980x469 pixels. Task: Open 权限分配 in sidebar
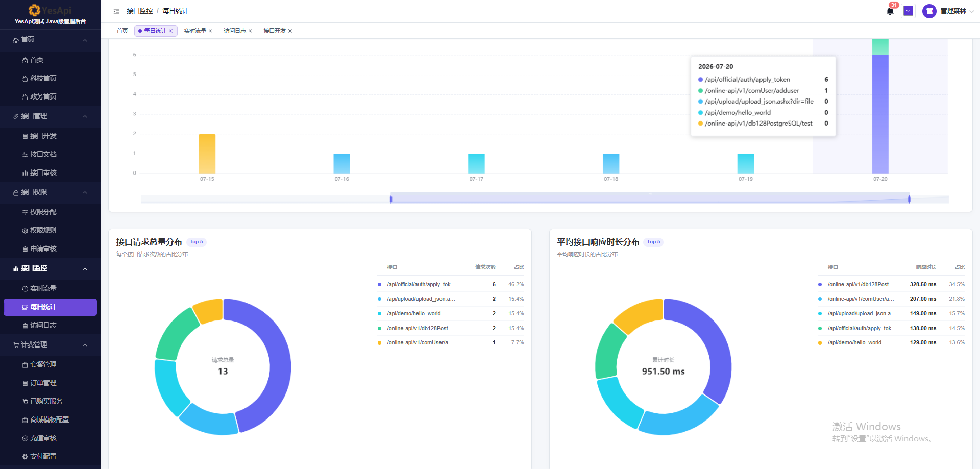tap(50, 212)
